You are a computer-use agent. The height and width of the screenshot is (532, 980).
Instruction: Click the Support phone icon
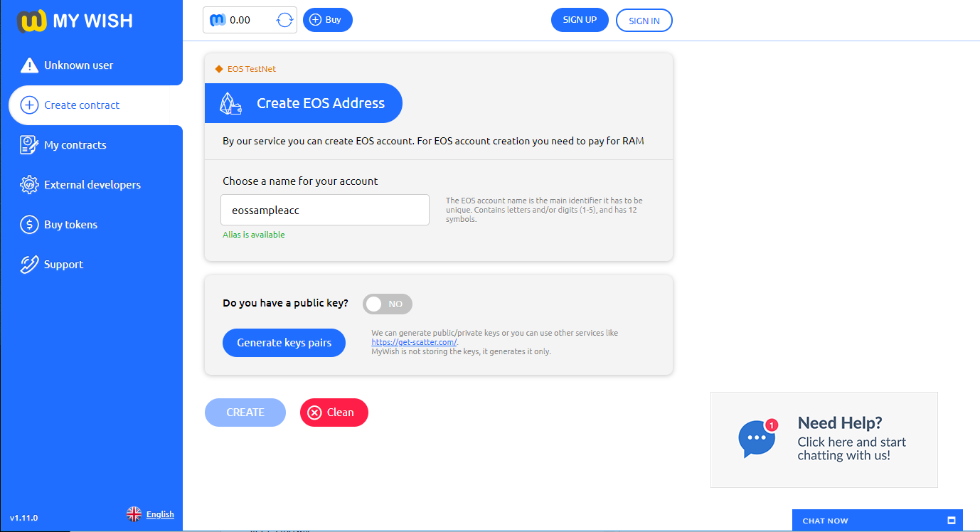pyautogui.click(x=29, y=265)
